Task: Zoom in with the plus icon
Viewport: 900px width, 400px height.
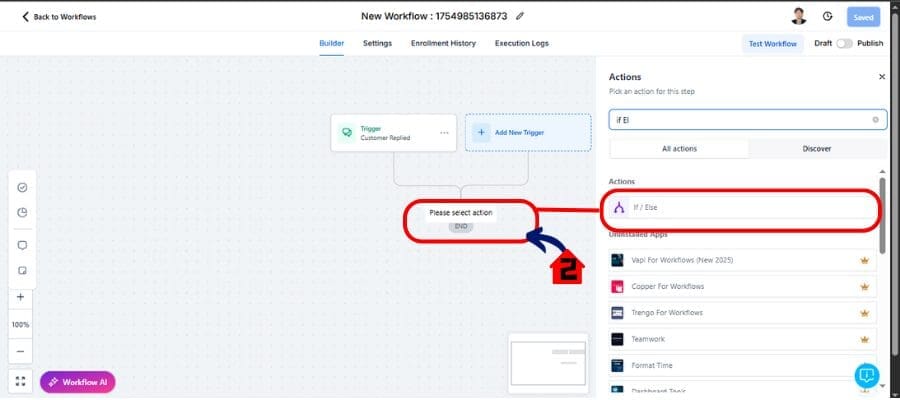Action: 21,297
